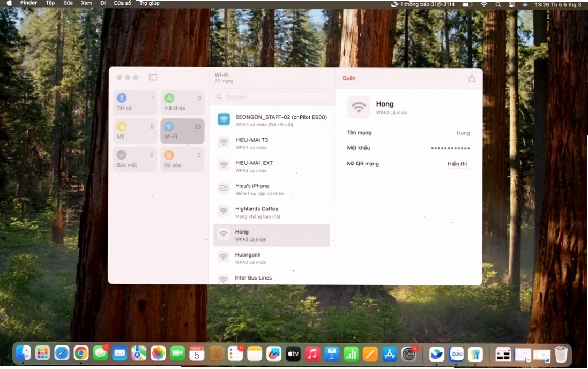
Task: Click the Tìm kiếm search field
Action: click(272, 96)
